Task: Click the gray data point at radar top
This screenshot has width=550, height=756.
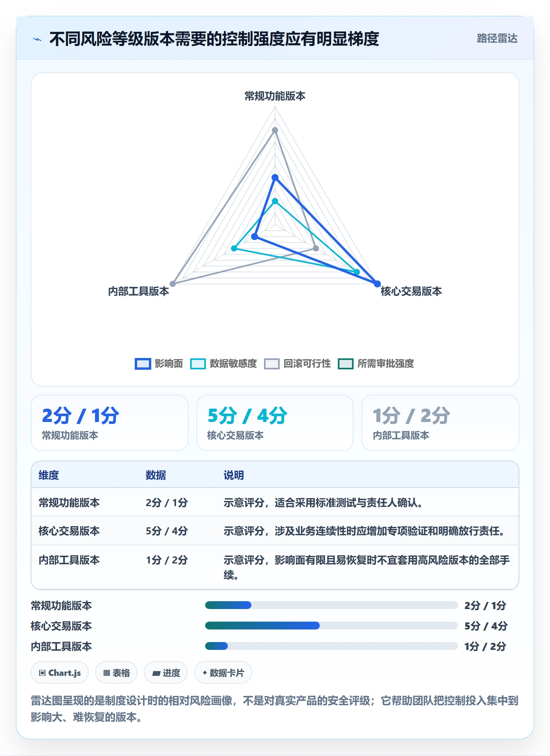Action: click(x=275, y=130)
